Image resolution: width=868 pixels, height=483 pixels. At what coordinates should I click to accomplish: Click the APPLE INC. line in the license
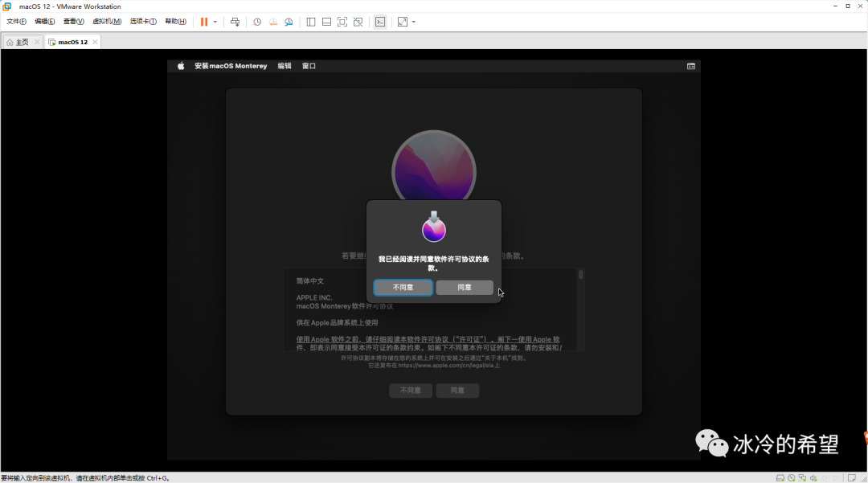[x=314, y=297]
